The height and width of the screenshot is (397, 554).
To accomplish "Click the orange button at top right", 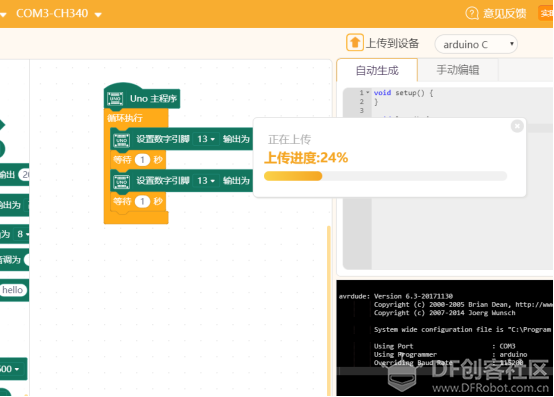I will pyautogui.click(x=546, y=13).
